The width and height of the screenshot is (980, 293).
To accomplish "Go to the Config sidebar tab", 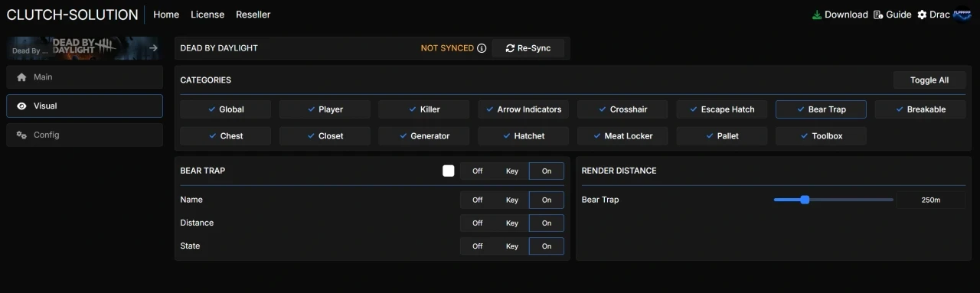I will click(84, 135).
